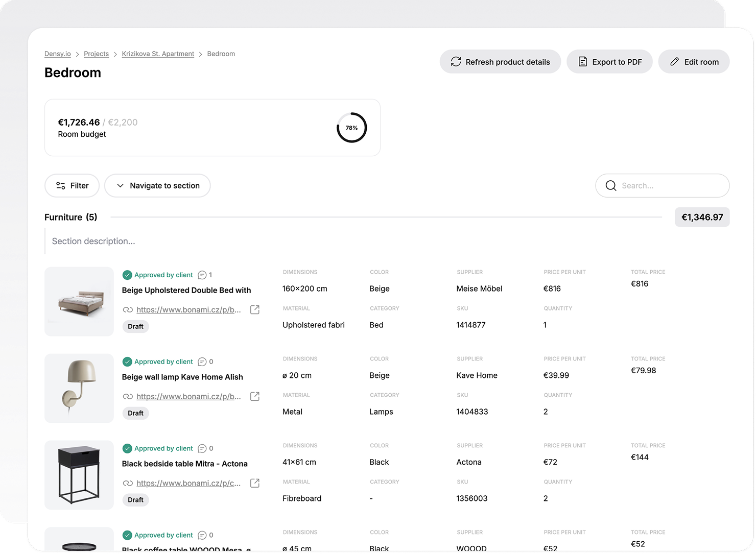The height and width of the screenshot is (554, 756).
Task: Open comments icon on coffee table row
Action: point(202,536)
